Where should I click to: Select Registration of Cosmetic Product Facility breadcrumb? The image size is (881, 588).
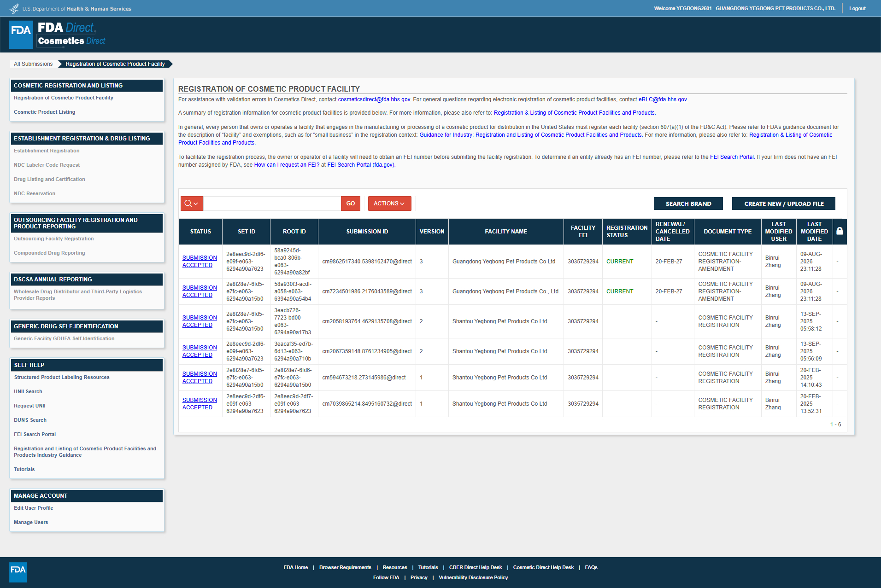[x=115, y=64]
